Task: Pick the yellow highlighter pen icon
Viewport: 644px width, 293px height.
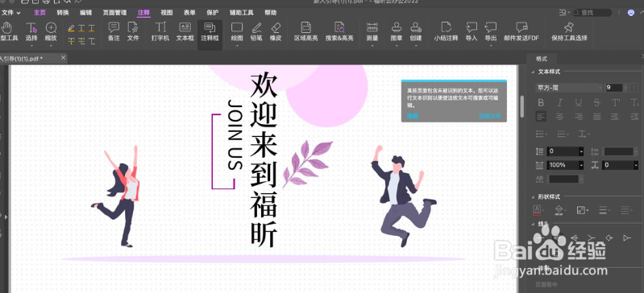Action: [71, 28]
